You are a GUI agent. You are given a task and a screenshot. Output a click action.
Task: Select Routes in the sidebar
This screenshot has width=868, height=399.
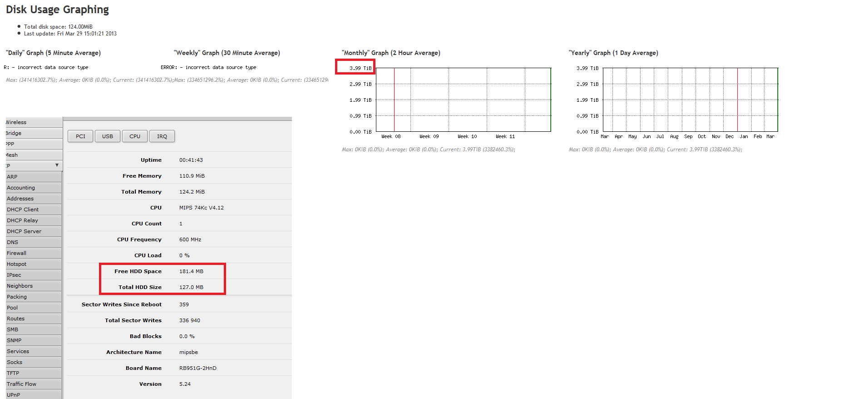(34, 319)
